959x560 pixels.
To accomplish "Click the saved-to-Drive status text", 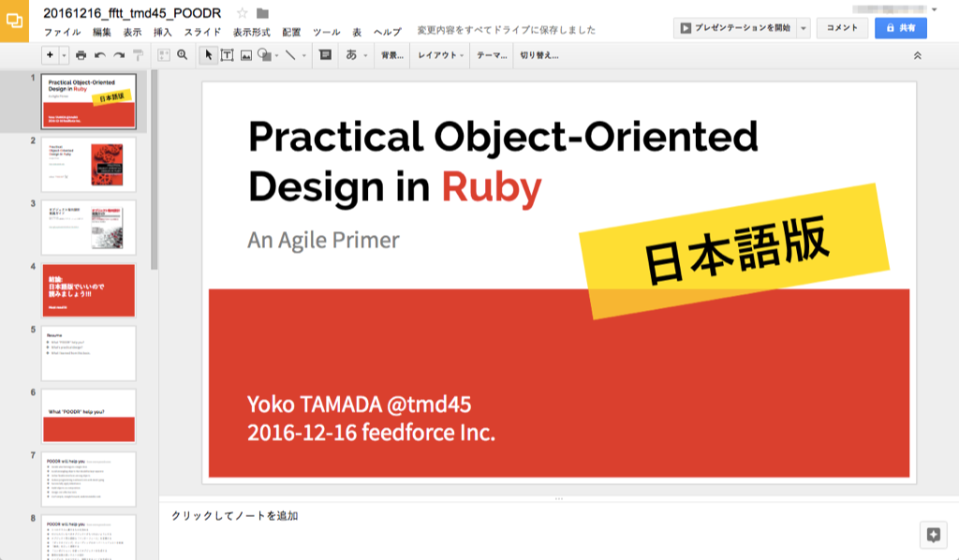I will click(x=507, y=30).
